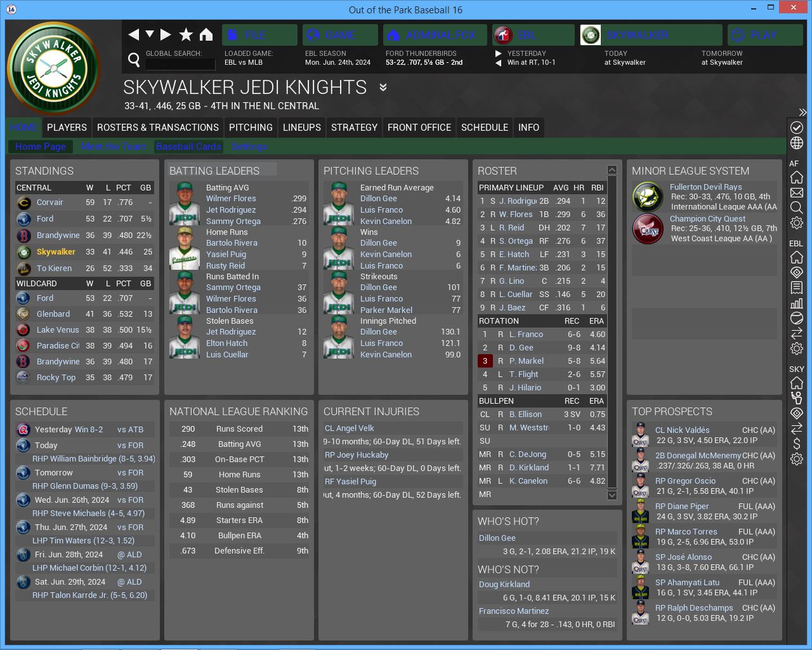Click the Skywalker Jedi Knights large team logo
Image resolution: width=812 pixels, height=650 pixels.
click(54, 69)
